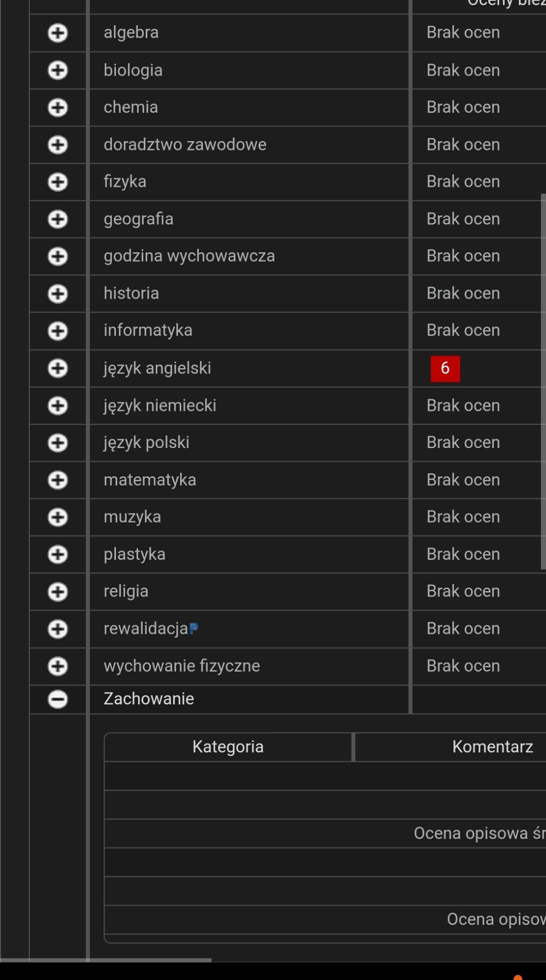Screen dimensions: 546x980
Task: Click the plus icon beside historia
Action: 58,294
